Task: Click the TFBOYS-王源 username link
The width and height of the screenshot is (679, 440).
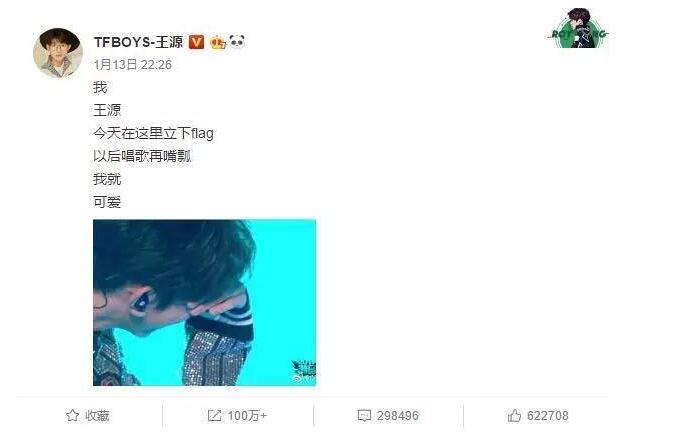Action: [139, 42]
